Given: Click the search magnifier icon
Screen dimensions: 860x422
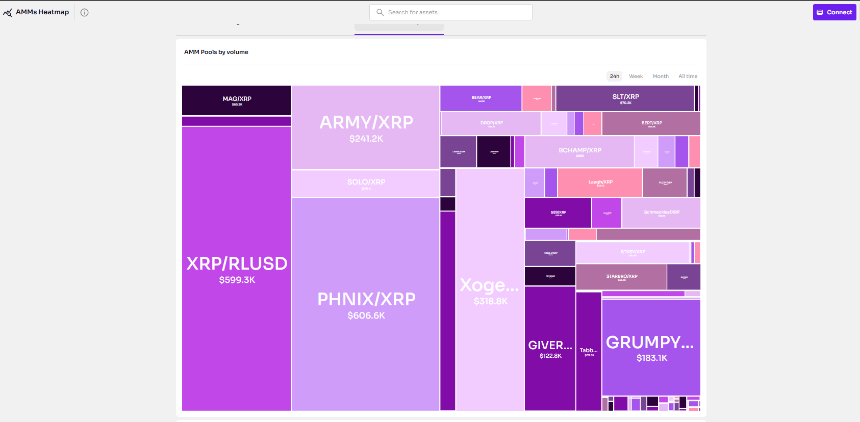Looking at the screenshot, I should coord(380,12).
